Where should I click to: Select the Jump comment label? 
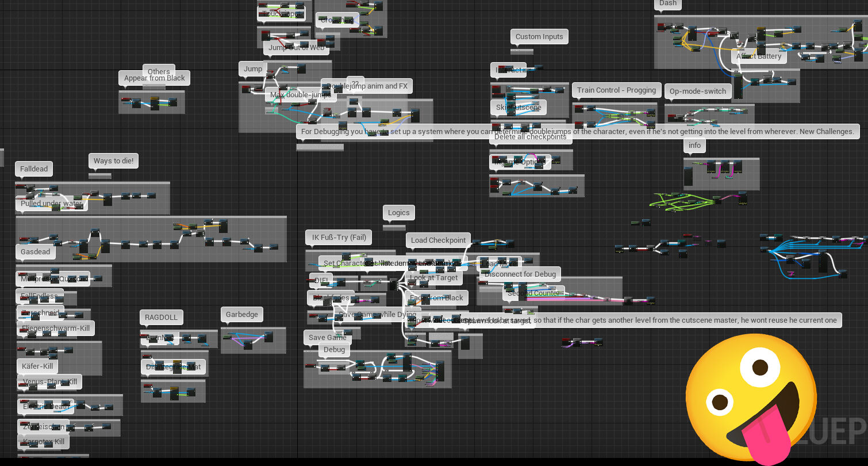pyautogui.click(x=253, y=69)
